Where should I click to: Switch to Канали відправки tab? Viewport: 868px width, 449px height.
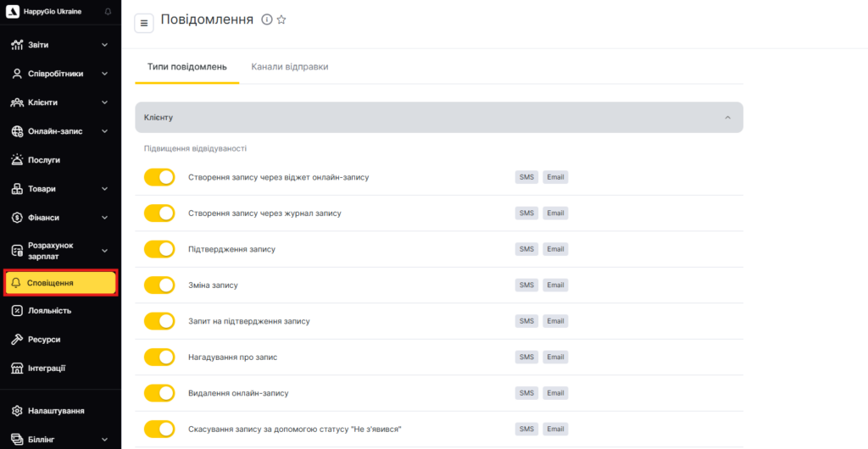tap(289, 67)
